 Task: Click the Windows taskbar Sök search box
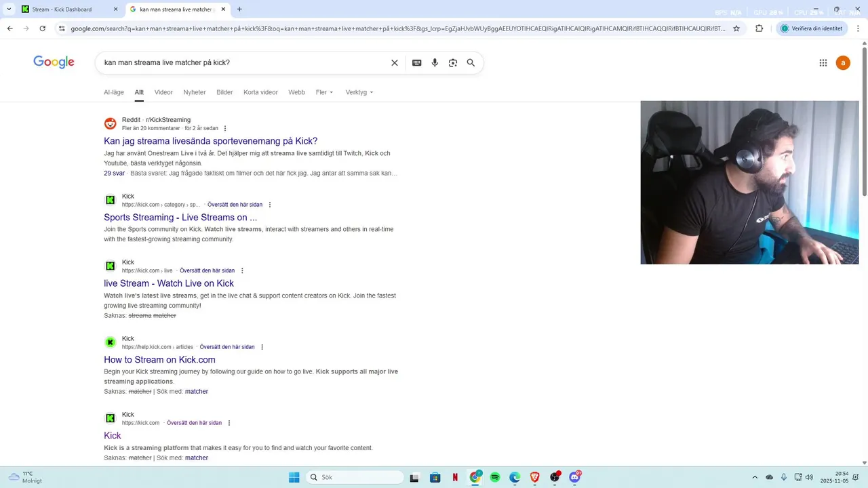pos(355,477)
